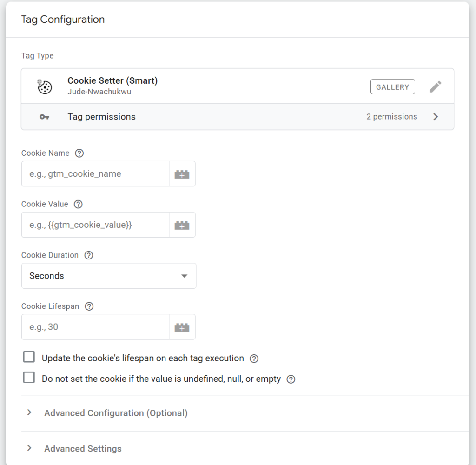This screenshot has height=465, width=476.
Task: Open help for Cookie Duration
Action: pos(89,255)
